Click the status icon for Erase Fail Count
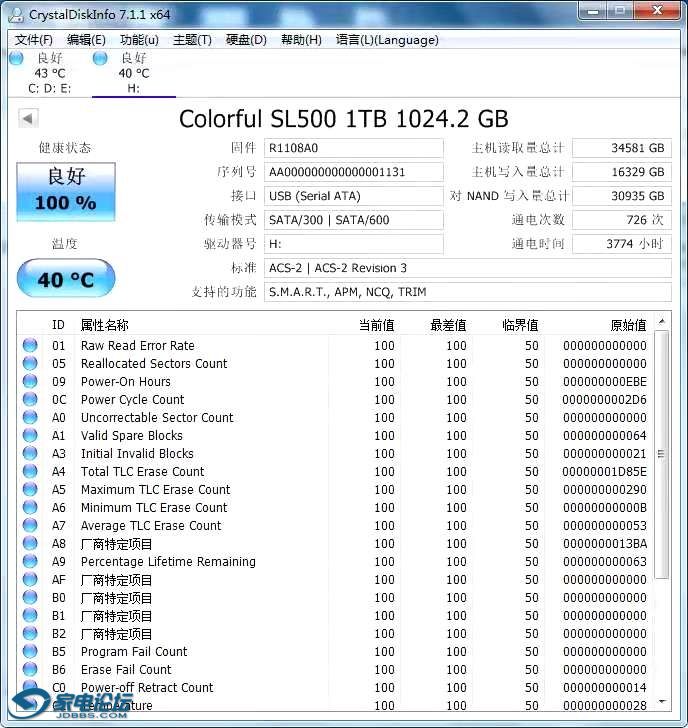Image resolution: width=688 pixels, height=728 pixels. (x=30, y=669)
